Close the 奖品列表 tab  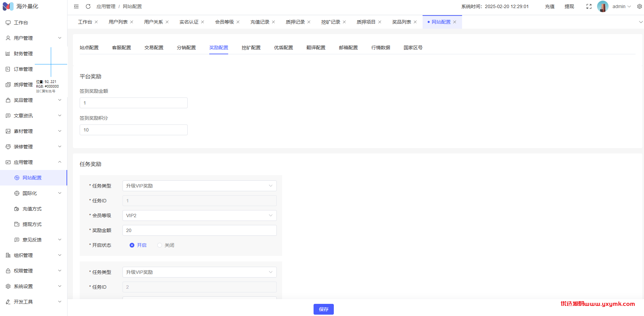[415, 22]
